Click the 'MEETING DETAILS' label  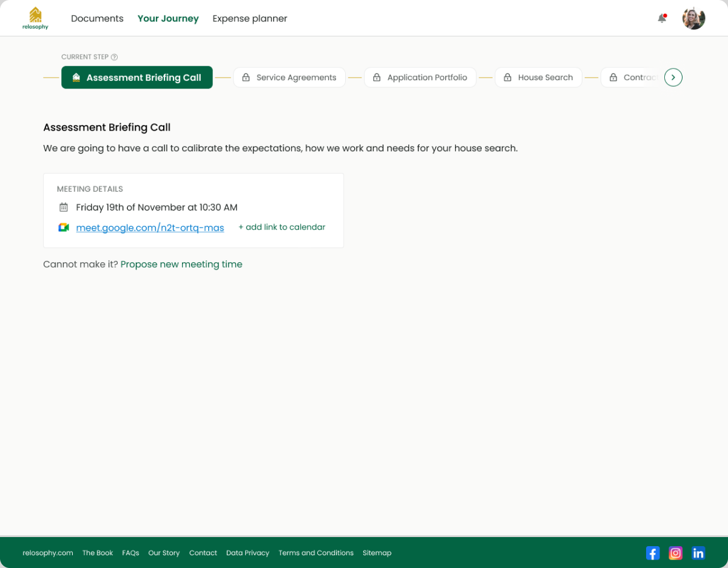(90, 189)
